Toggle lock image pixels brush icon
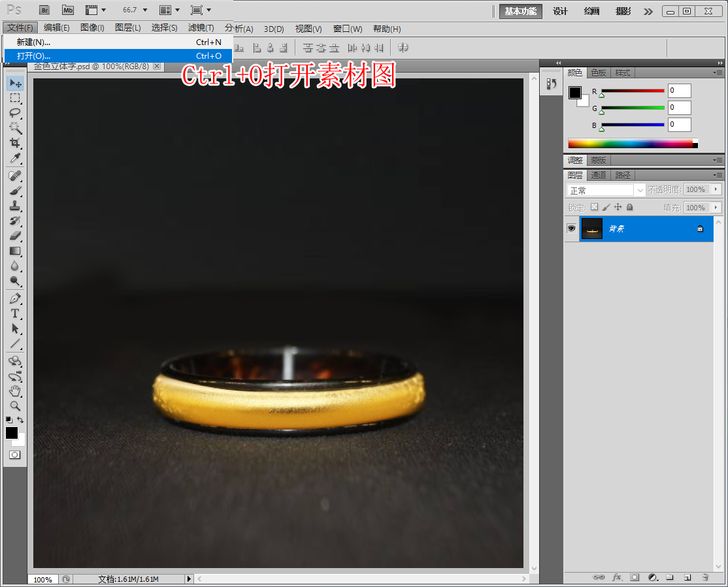 coord(606,207)
